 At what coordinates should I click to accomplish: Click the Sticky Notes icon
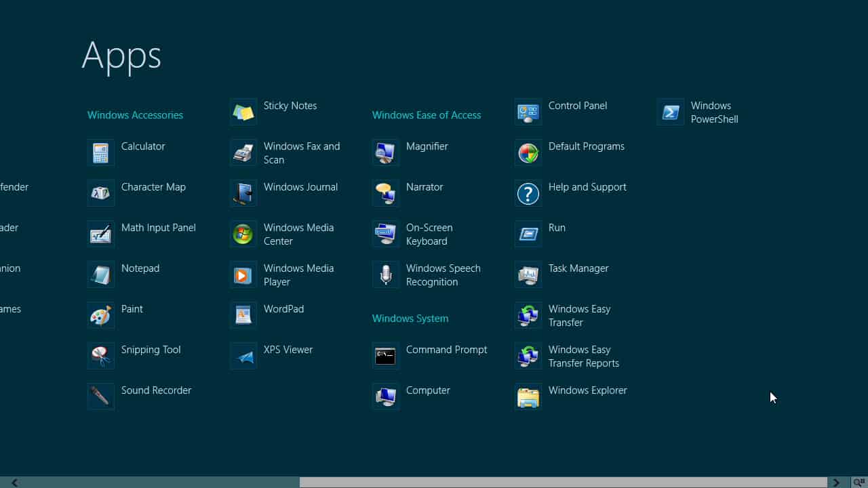click(243, 113)
